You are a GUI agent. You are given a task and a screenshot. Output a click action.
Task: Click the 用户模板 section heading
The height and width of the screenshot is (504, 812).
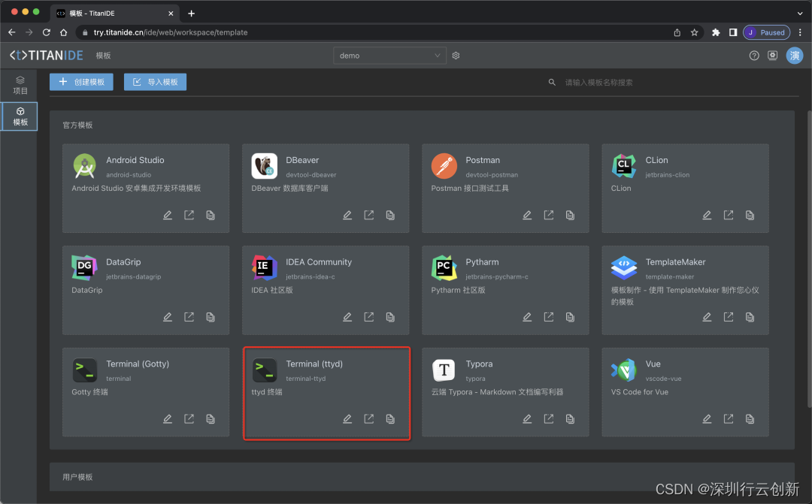(77, 476)
